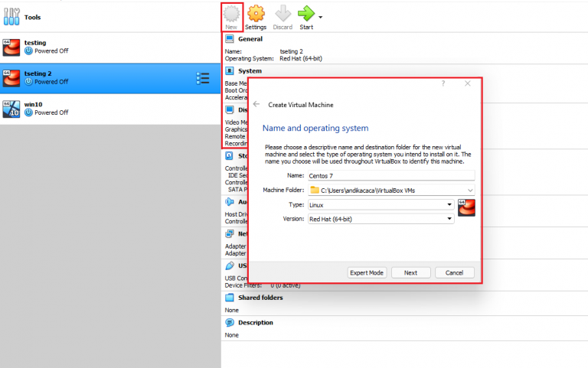Click the USB section icon
The height and width of the screenshot is (368, 588).
click(x=230, y=265)
